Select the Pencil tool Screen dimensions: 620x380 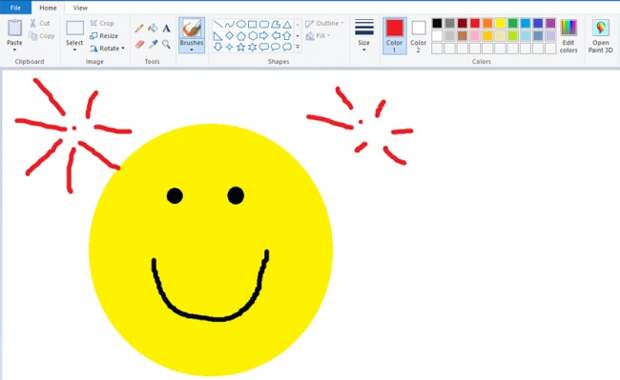pyautogui.click(x=139, y=28)
